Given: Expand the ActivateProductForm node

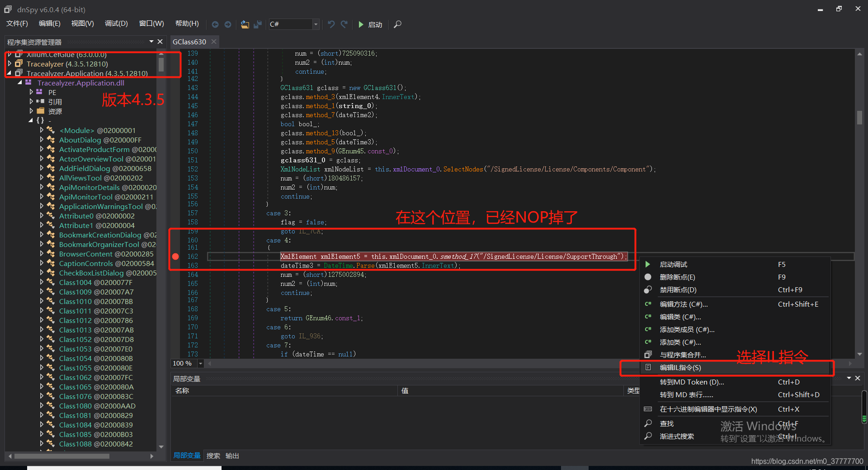Looking at the screenshot, I should point(42,150).
